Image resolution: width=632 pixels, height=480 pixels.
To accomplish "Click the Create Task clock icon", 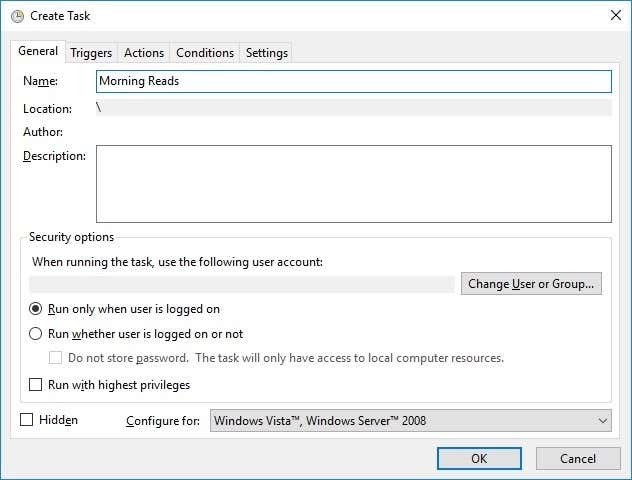I will 17,17.
